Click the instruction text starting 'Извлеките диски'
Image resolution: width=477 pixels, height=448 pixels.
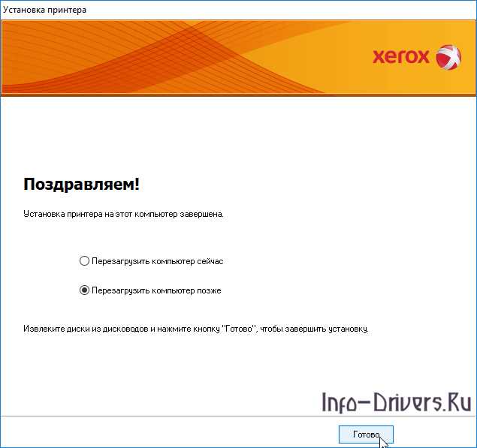(196, 329)
